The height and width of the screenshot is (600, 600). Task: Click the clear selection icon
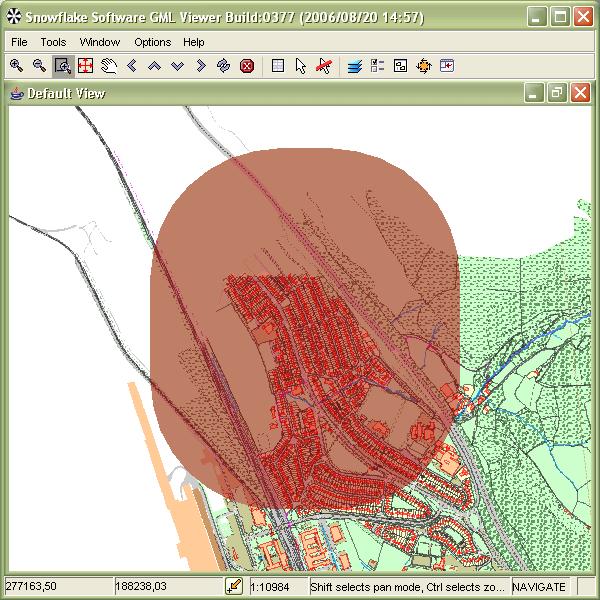[324, 66]
